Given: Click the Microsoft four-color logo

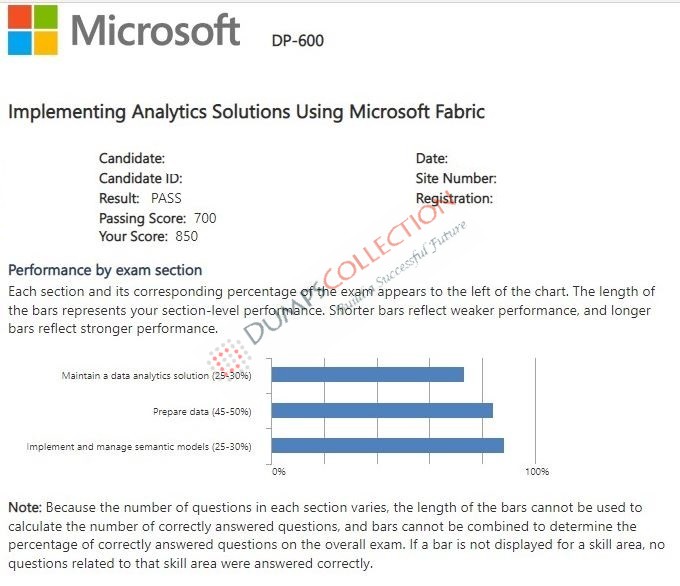Looking at the screenshot, I should click(33, 30).
